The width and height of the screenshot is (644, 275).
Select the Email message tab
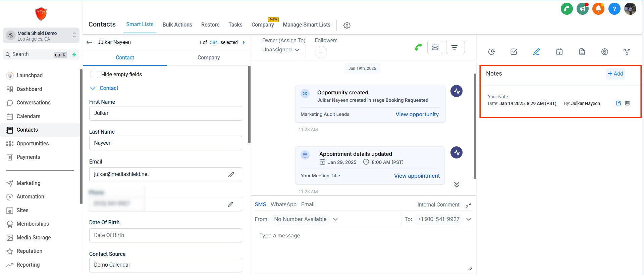click(308, 204)
